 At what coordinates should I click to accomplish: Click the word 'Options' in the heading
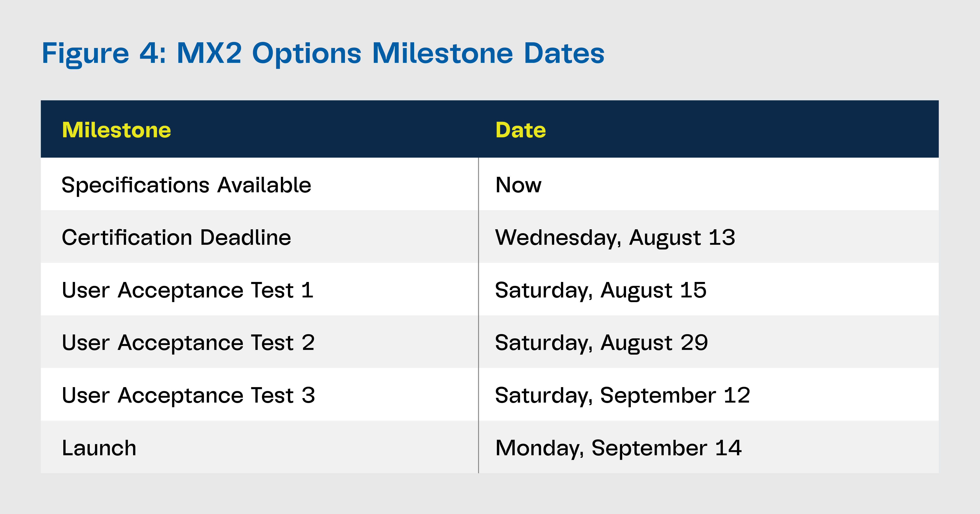(307, 53)
